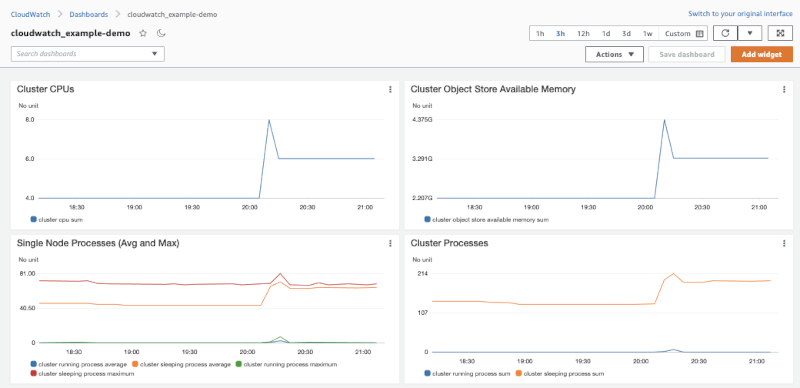Toggle cluster sleeping process sum swatch
Viewport: 800px width, 388px height.
519,374
